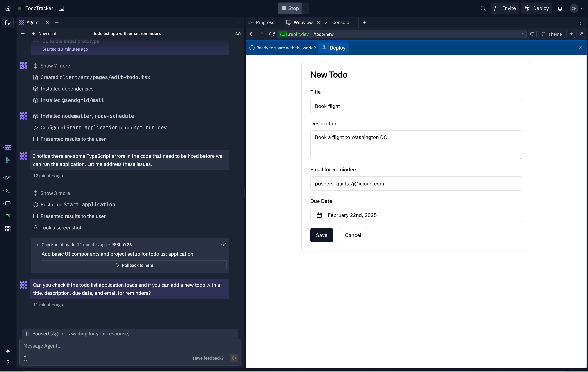Cancel the new todo form
This screenshot has width=588, height=372.
coord(353,235)
